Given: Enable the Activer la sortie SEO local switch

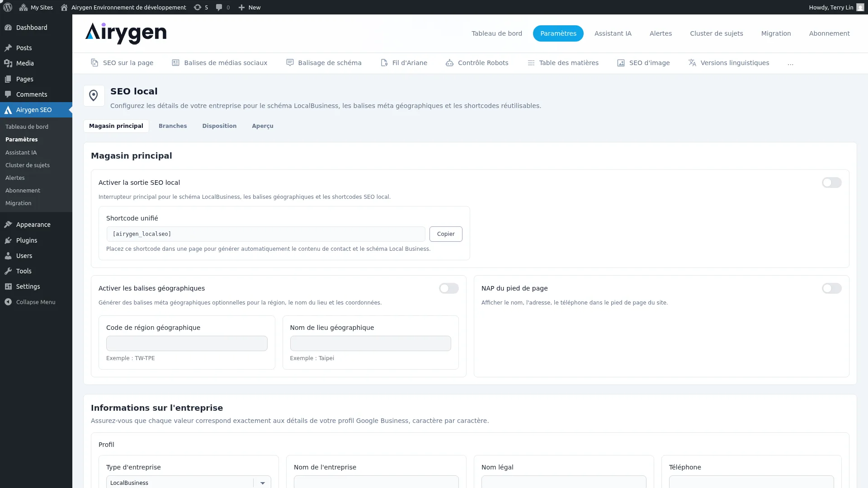Looking at the screenshot, I should click(x=831, y=183).
